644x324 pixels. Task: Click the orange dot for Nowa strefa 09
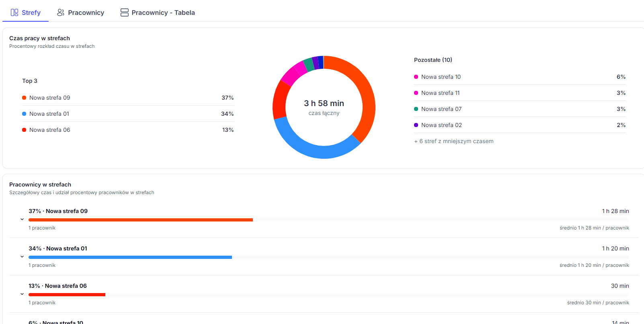tap(24, 98)
